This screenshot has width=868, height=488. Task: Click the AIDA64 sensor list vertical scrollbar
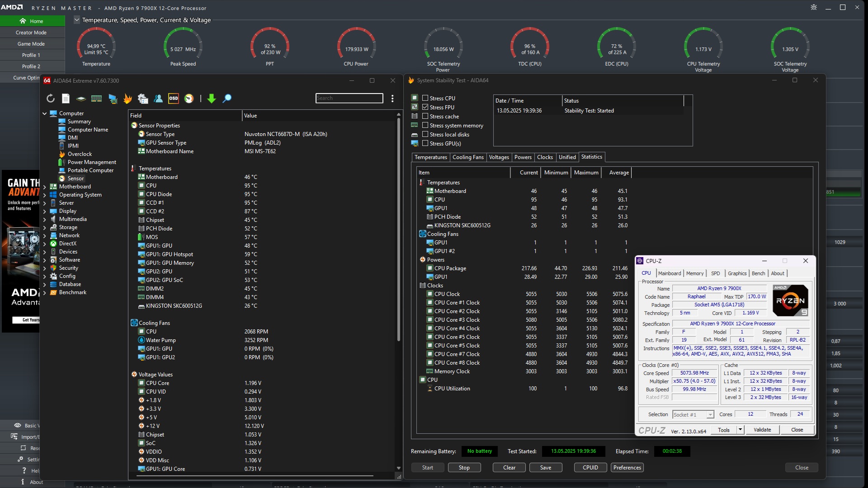point(398,229)
